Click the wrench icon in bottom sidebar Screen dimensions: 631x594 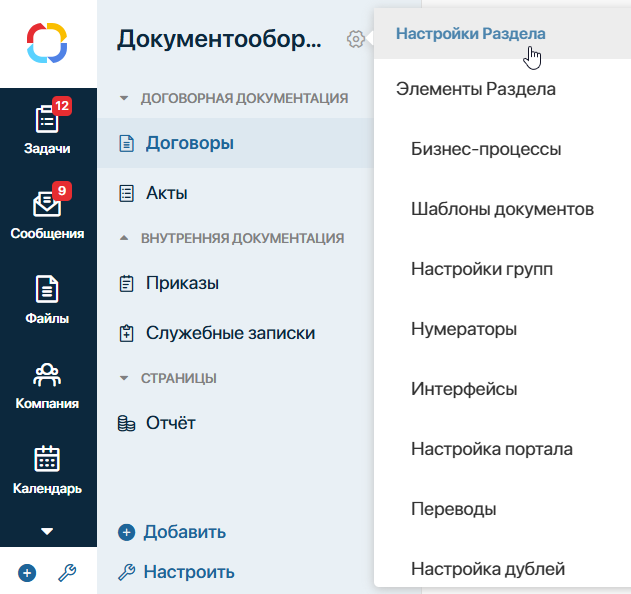point(67,573)
